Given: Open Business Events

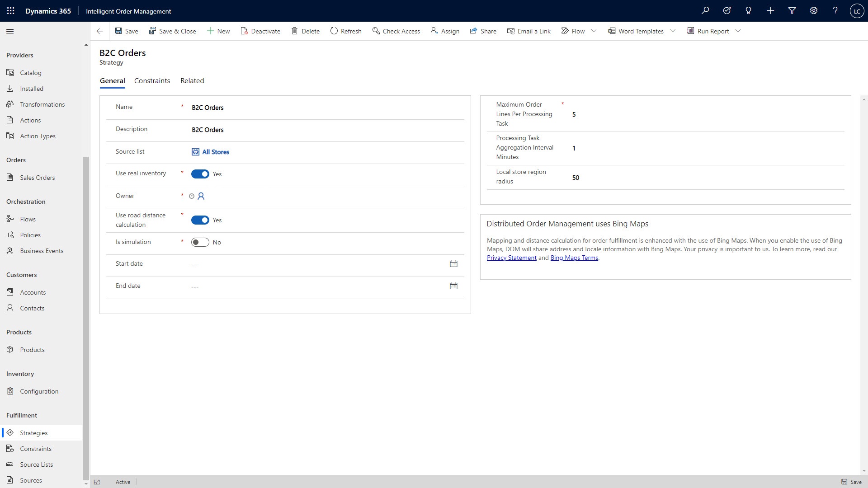Looking at the screenshot, I should coord(42,251).
